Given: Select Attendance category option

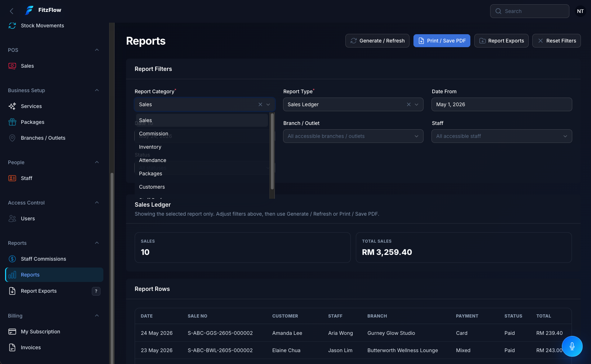Looking at the screenshot, I should 202,160.
